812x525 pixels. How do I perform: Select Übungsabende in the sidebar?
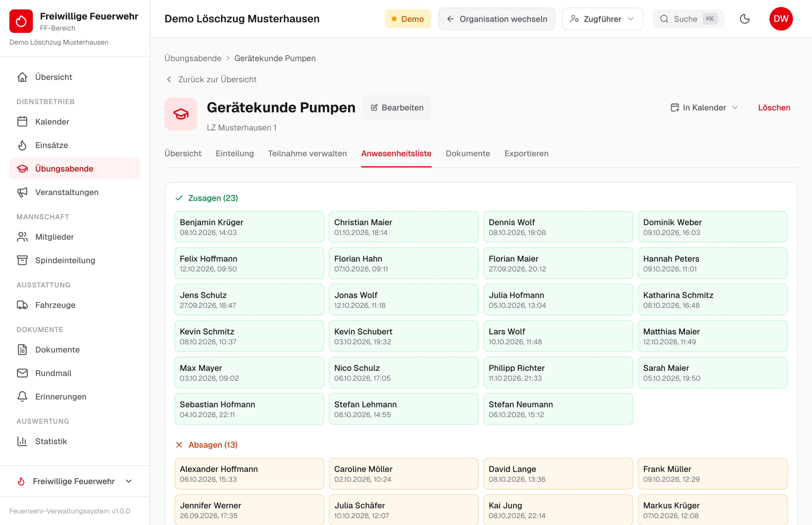[x=75, y=169]
